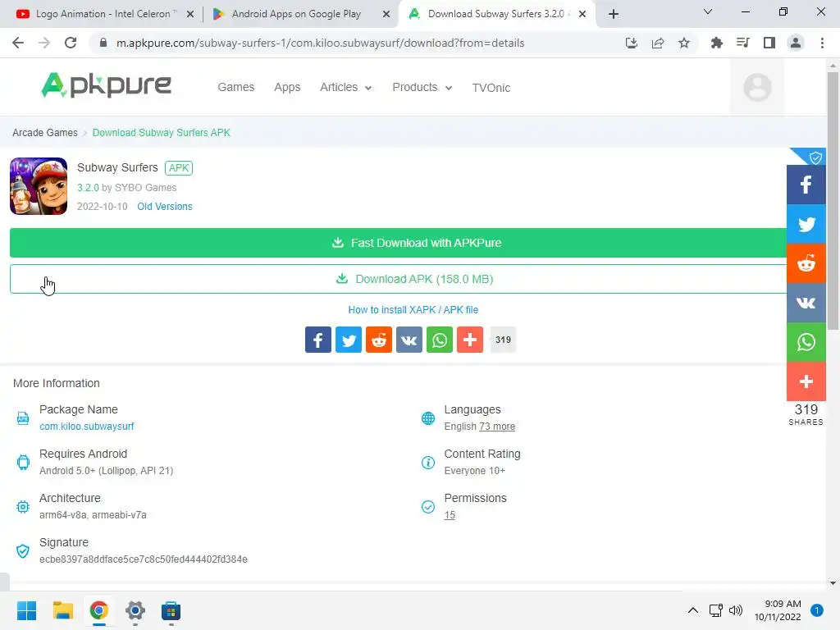Open the tab search chevron
This screenshot has height=630, width=840.
pyautogui.click(x=708, y=11)
